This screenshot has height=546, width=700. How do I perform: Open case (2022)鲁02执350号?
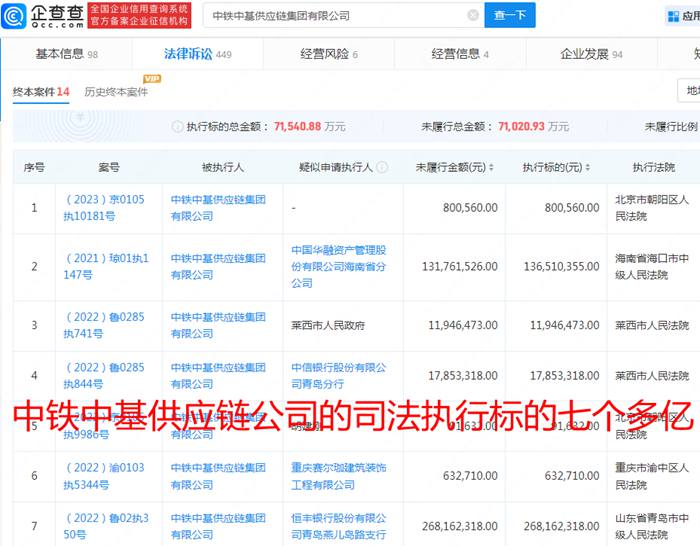[x=106, y=526]
